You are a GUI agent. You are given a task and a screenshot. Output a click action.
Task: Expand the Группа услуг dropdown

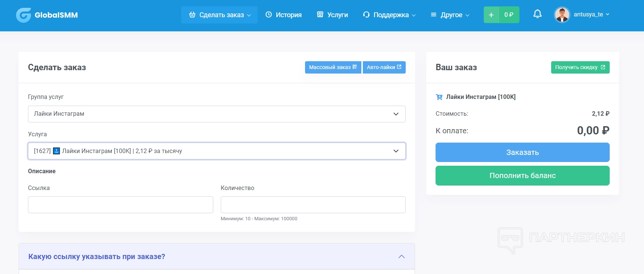coord(216,114)
